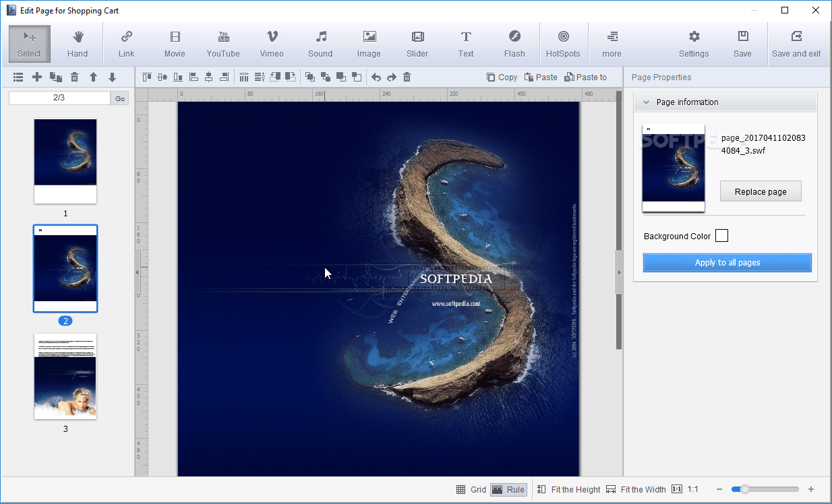Redo the last undone edit

tap(392, 77)
